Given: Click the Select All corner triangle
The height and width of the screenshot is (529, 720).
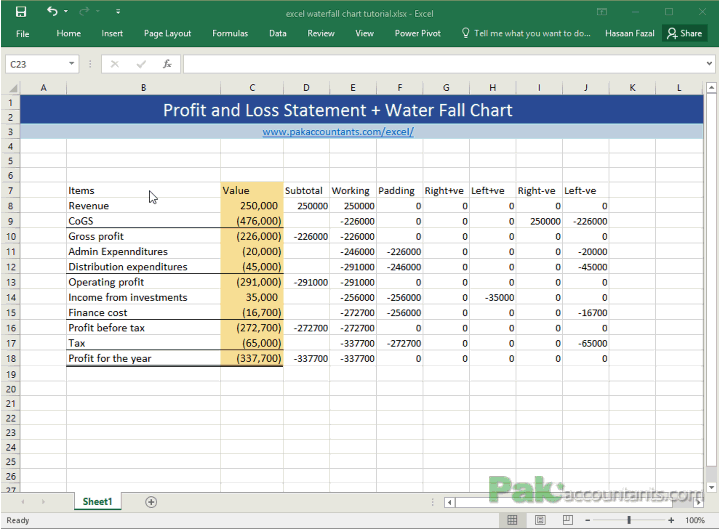Looking at the screenshot, I should coord(11,87).
